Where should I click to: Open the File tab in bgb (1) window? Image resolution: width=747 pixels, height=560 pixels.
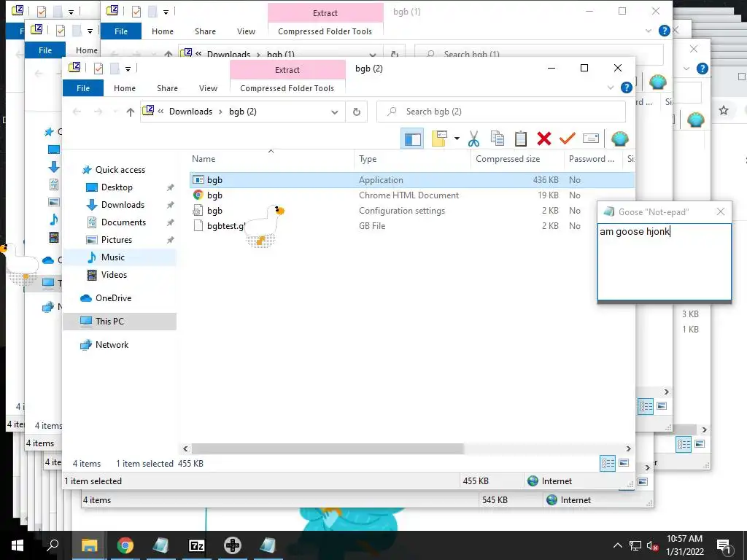tap(121, 31)
